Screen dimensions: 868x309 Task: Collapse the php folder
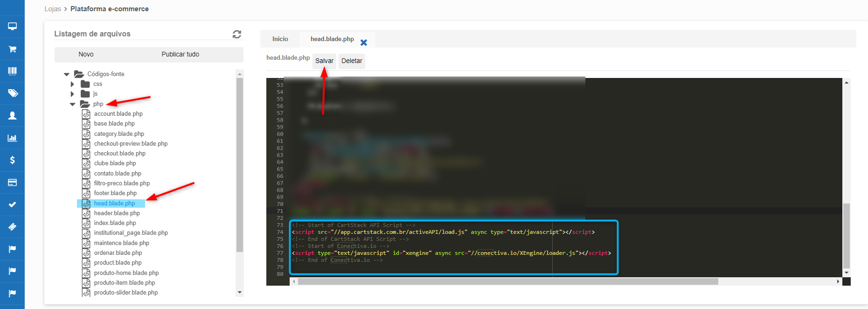[72, 104]
